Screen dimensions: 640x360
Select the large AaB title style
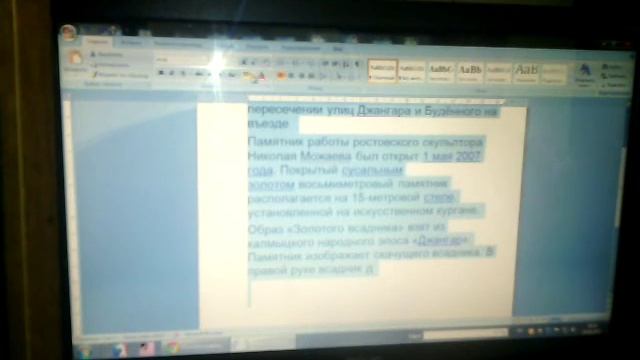coord(526,73)
